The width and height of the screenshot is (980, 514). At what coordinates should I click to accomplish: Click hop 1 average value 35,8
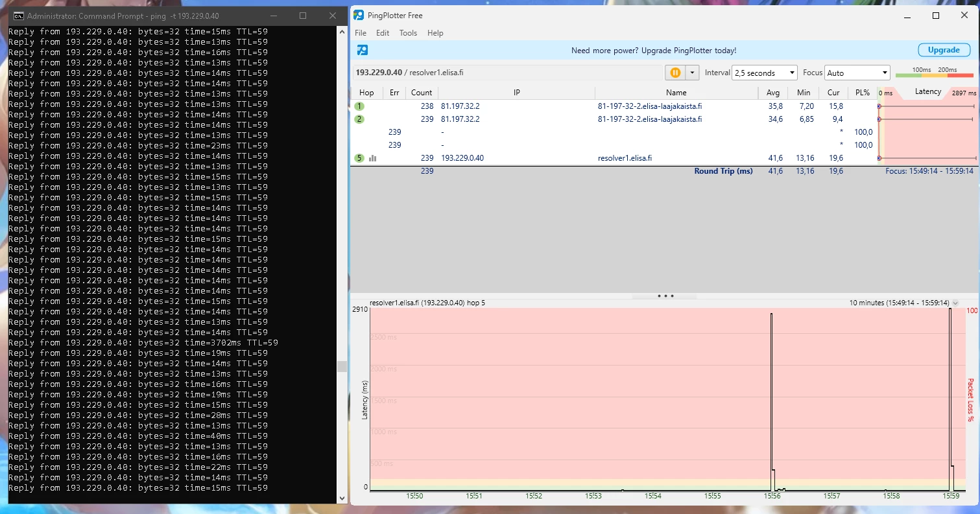pos(775,106)
